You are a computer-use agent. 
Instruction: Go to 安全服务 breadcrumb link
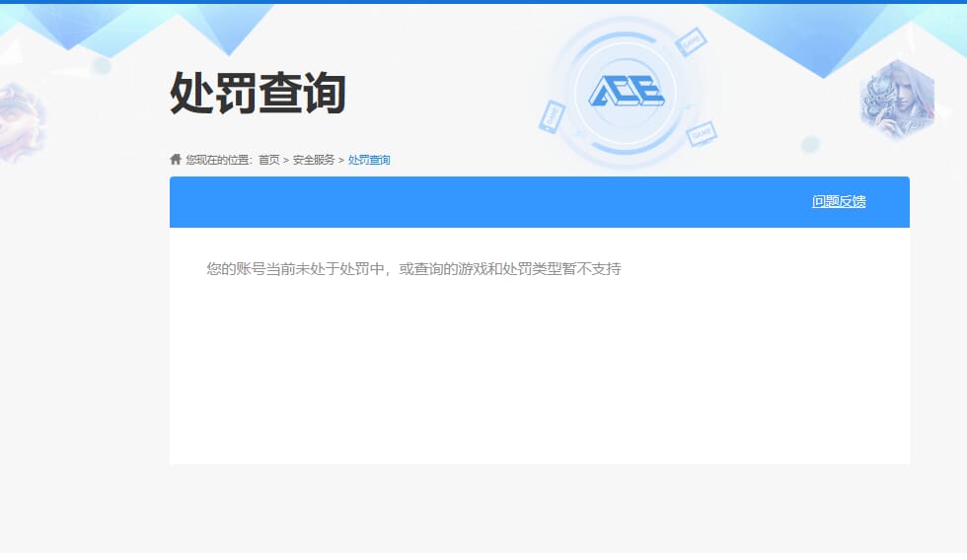[314, 160]
